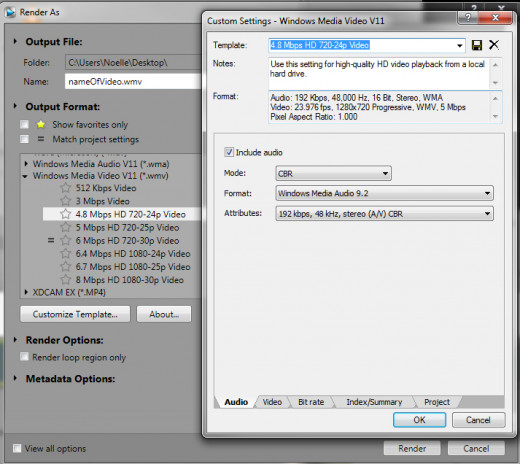Star the 3 Mbps Video template

point(66,201)
